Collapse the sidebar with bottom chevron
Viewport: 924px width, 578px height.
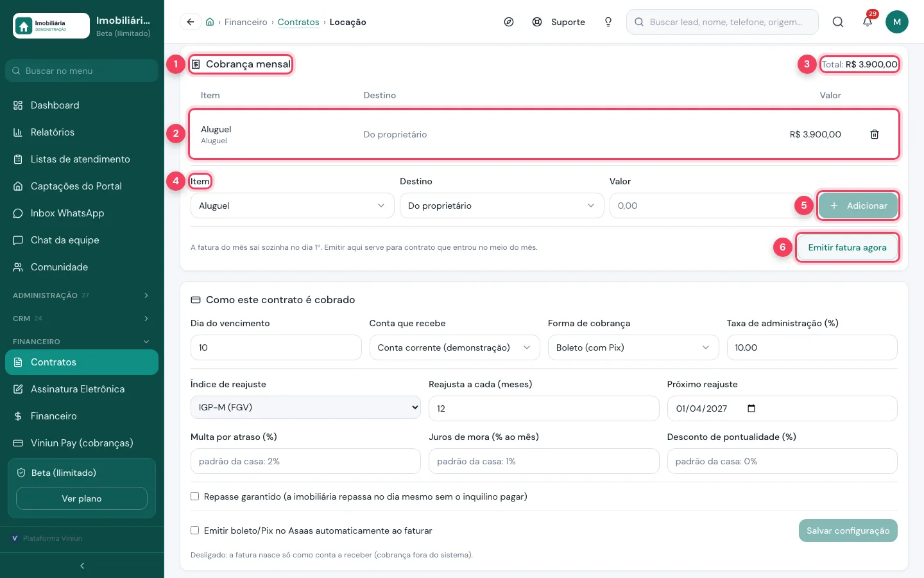[x=82, y=566]
